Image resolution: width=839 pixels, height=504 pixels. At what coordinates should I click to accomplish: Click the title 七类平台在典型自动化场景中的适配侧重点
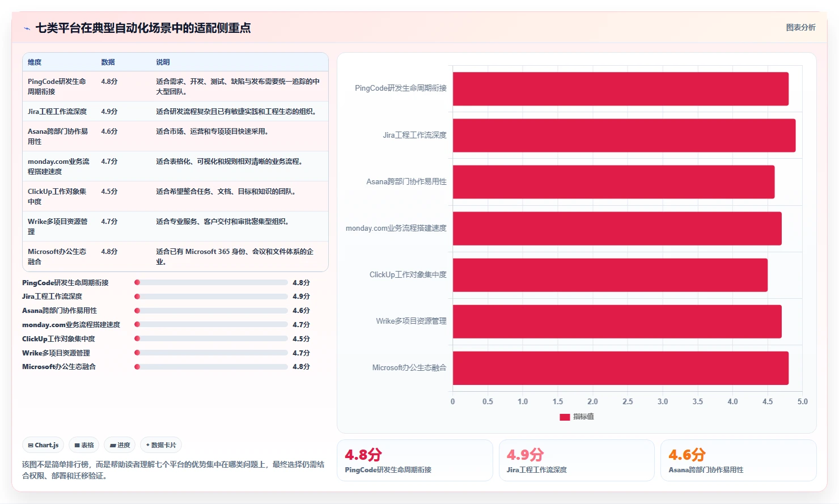143,28
